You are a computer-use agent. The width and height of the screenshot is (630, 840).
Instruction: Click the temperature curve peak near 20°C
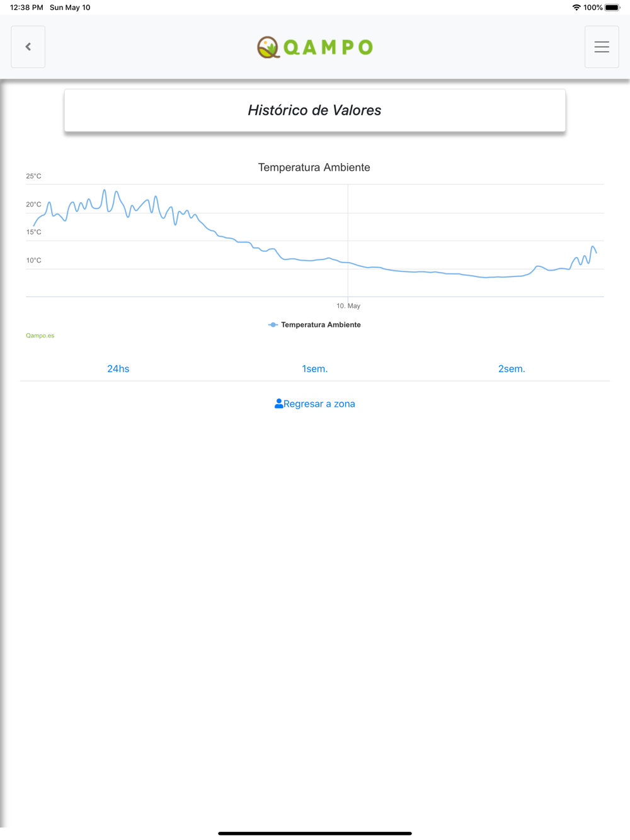coord(105,191)
